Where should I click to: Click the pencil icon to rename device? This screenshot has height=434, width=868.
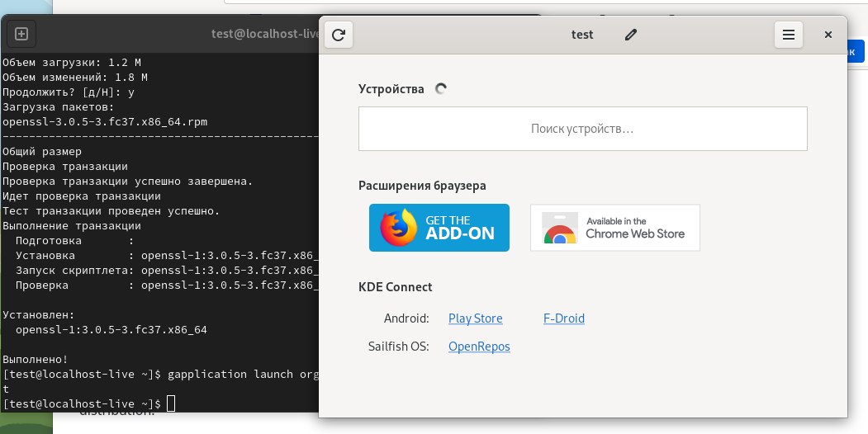coord(631,35)
